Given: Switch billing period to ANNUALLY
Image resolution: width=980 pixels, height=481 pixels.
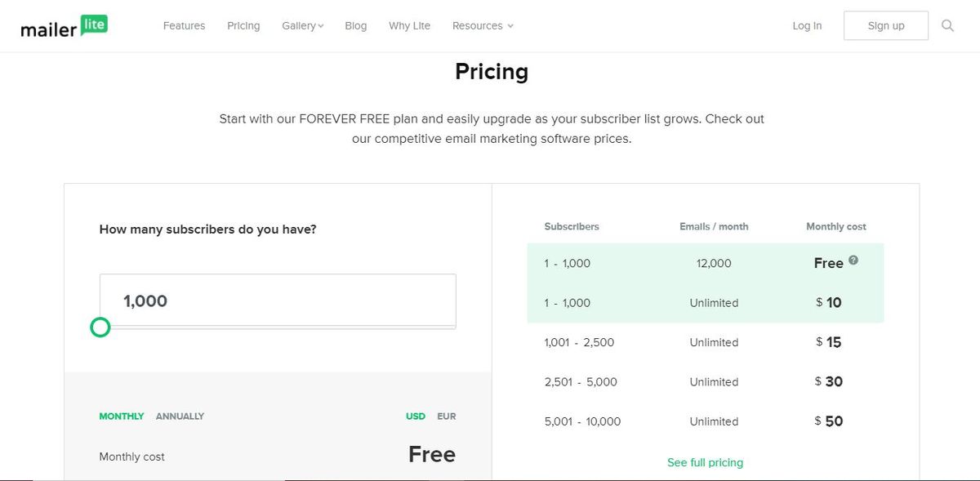Looking at the screenshot, I should click(180, 416).
